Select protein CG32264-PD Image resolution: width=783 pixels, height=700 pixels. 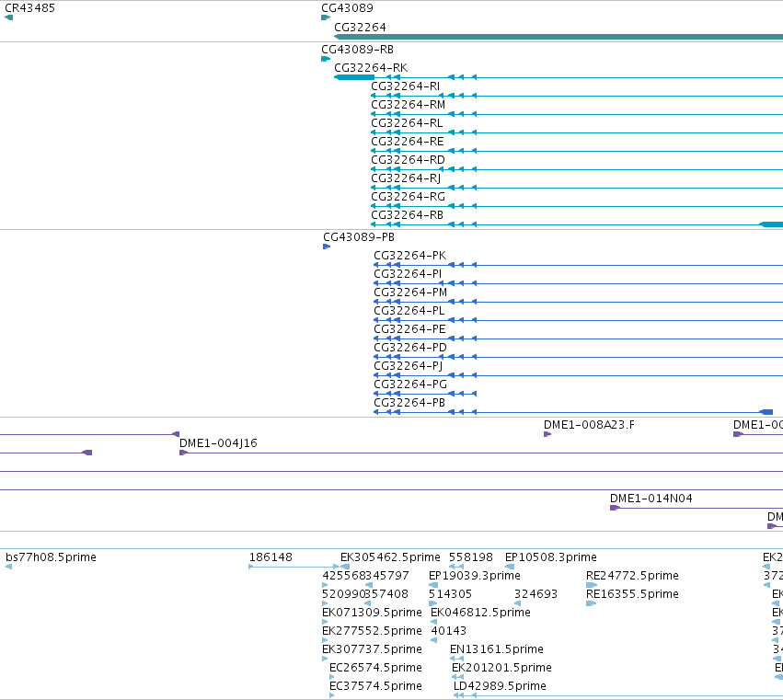pos(410,348)
